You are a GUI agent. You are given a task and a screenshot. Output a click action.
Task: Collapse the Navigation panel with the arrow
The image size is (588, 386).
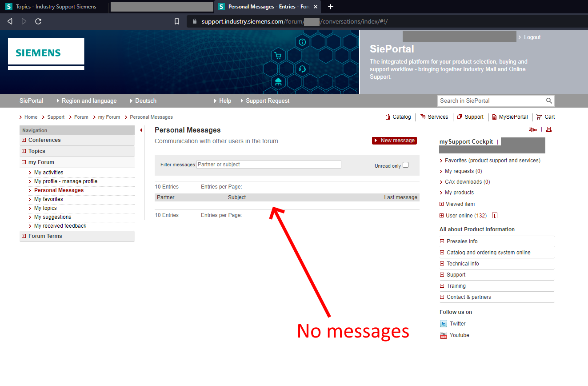click(x=141, y=130)
